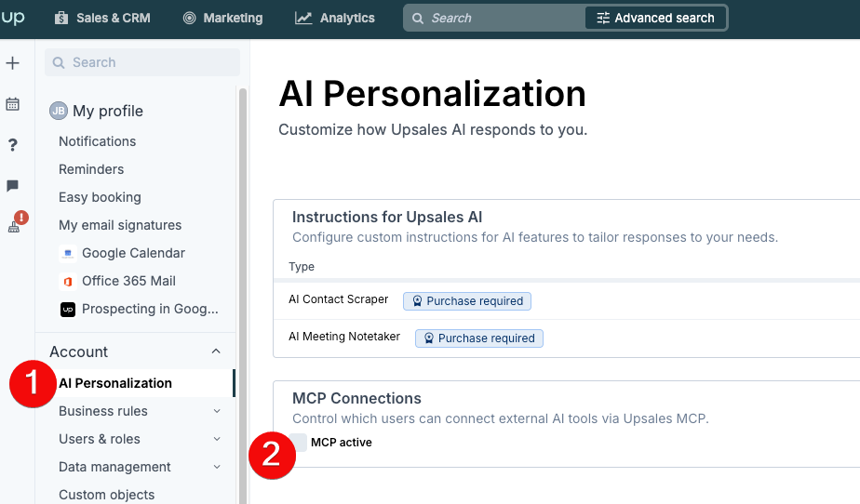The height and width of the screenshot is (504, 860).
Task: Click the Account section heading
Action: (x=79, y=351)
